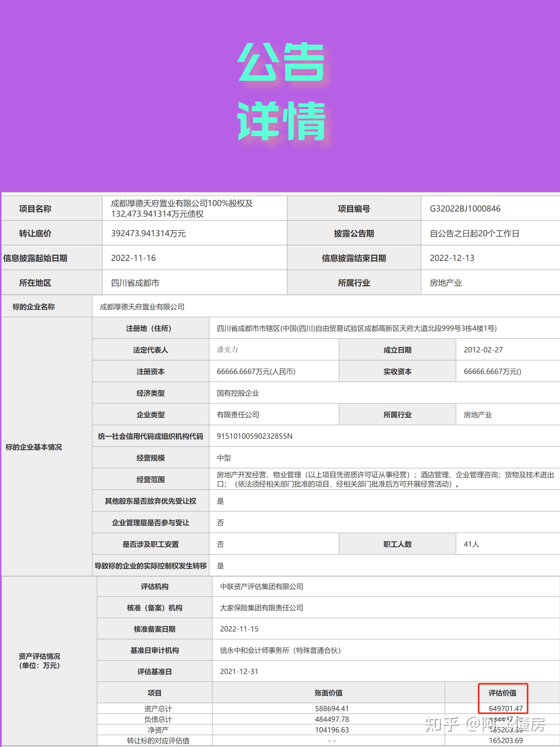Click highlighted value 649701.47
560x747 pixels.
[505, 708]
